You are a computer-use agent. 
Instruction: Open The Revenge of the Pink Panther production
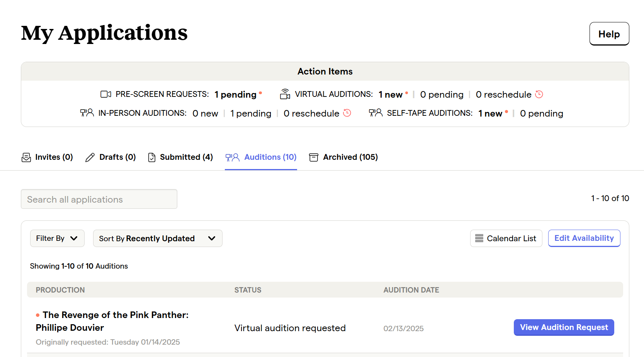click(x=112, y=321)
